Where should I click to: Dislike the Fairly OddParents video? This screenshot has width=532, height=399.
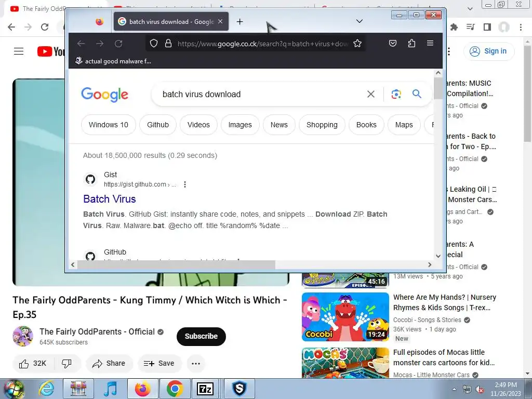[67, 363]
